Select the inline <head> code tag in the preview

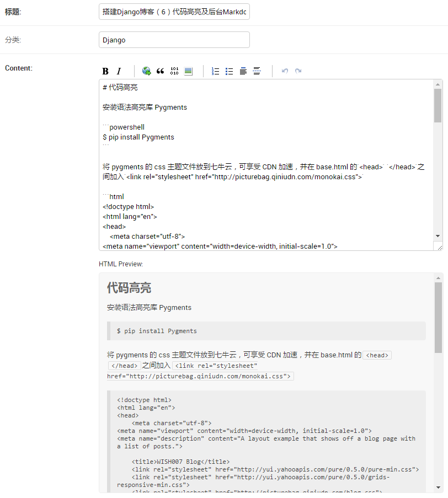(x=377, y=355)
